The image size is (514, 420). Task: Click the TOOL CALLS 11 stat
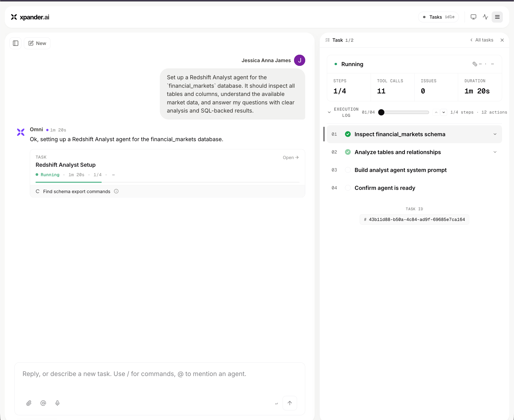[392, 87]
